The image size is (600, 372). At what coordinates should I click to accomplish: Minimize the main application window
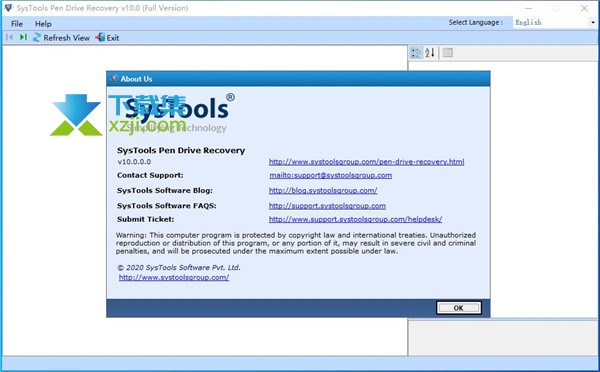coord(528,8)
